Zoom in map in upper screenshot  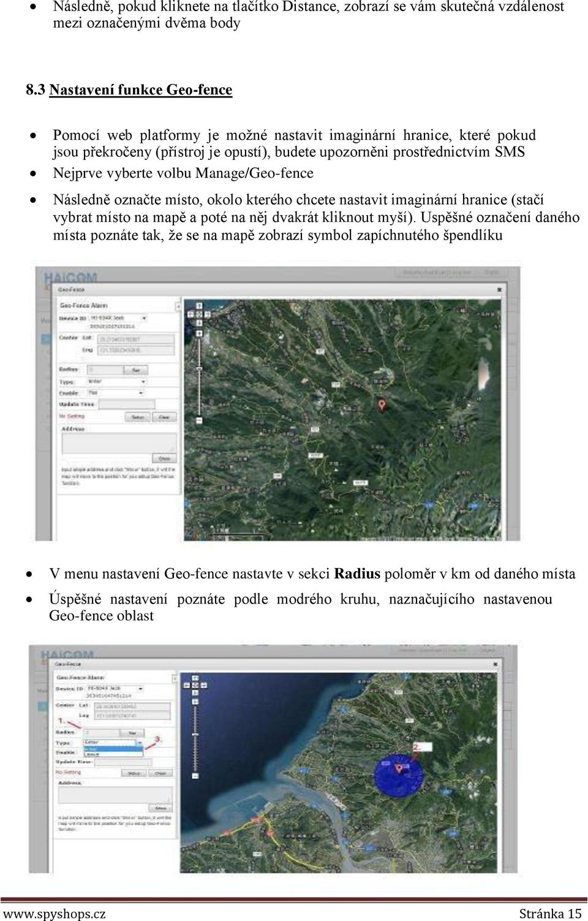[199, 333]
